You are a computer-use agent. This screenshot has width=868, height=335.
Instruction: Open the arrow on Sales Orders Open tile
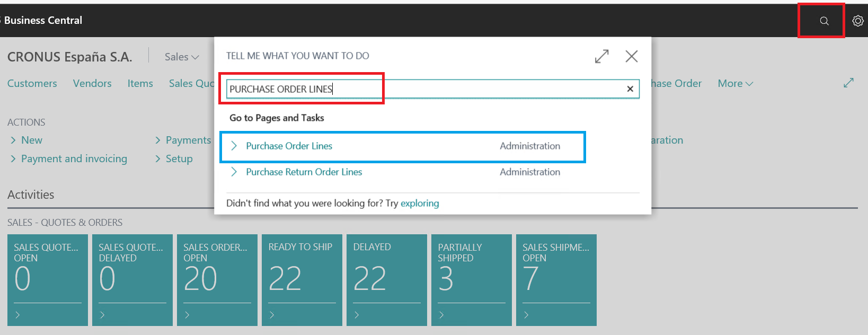(x=187, y=315)
